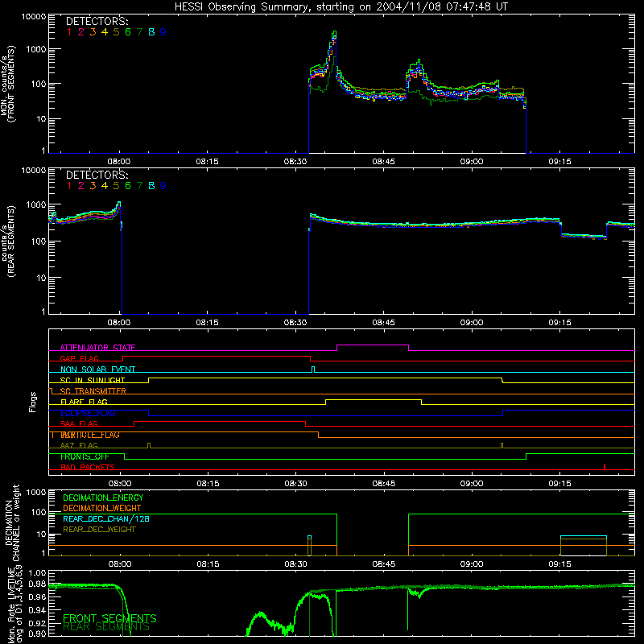Pick detector 1 in rear segments legend
Viewport: 644px width, 644px height.
(69, 186)
